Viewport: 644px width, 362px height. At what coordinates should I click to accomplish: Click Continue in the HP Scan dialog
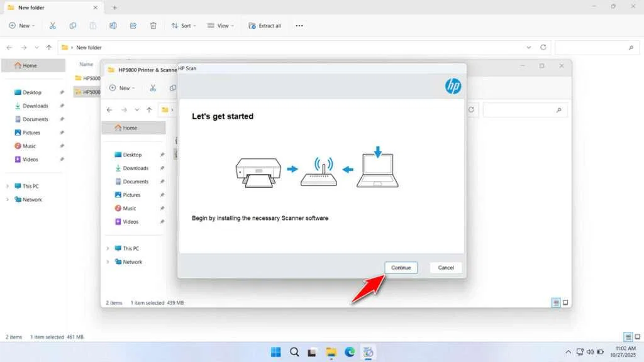(401, 267)
